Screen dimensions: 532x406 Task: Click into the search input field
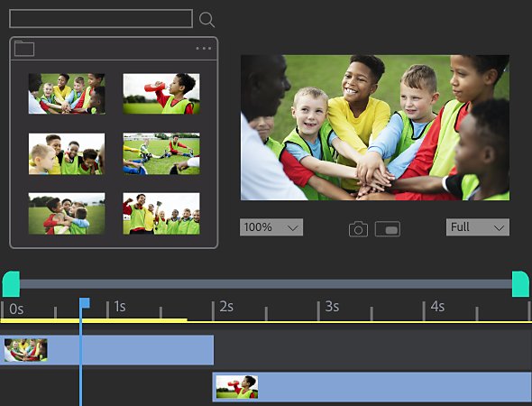tap(101, 18)
